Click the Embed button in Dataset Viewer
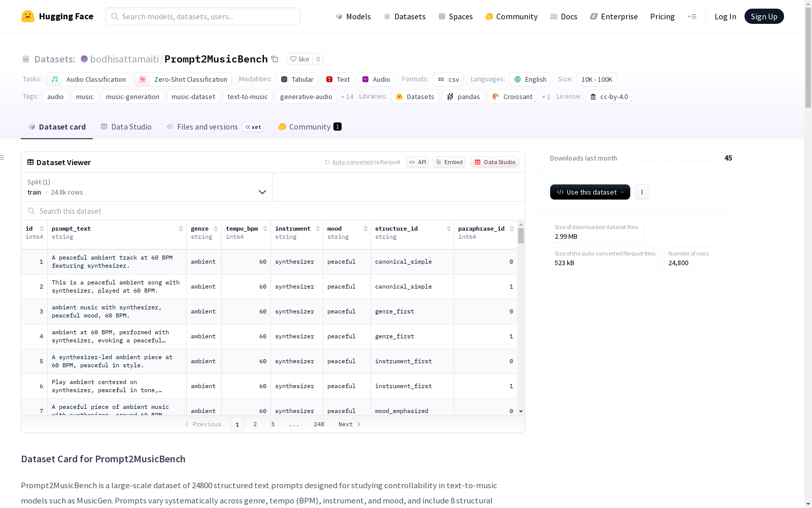812x508 pixels. (449, 162)
